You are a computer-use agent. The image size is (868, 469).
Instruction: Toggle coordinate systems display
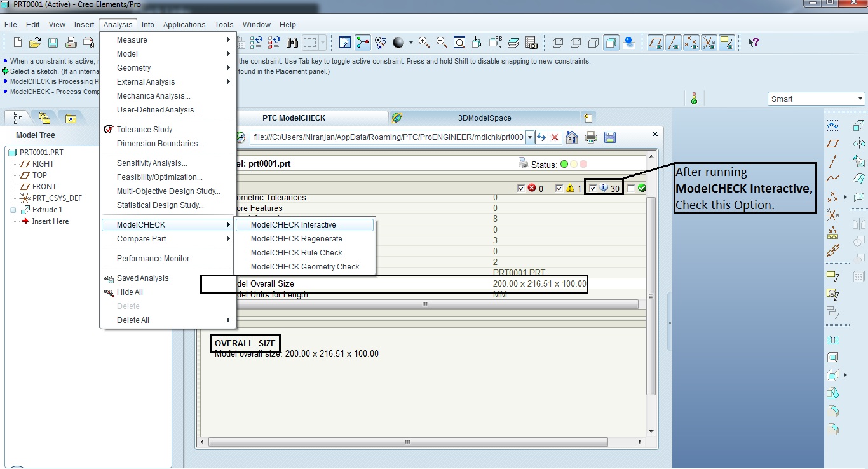[x=710, y=43]
